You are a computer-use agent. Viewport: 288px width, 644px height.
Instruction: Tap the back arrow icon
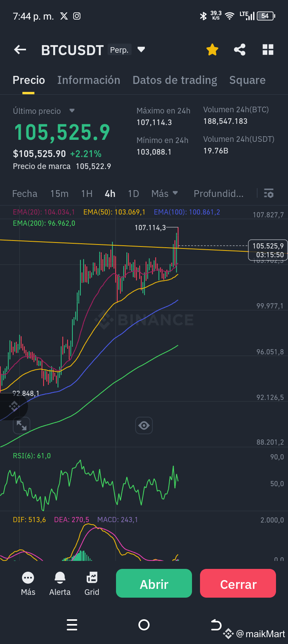tap(20, 50)
